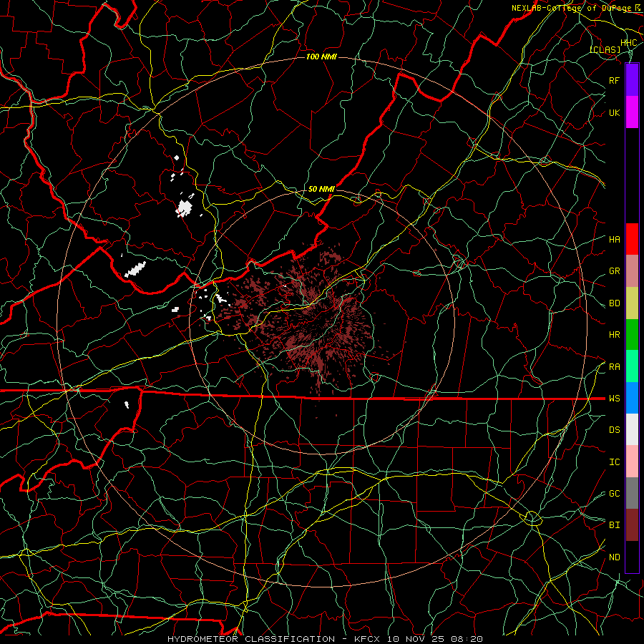Click the 50 NMI range ring label
The width and height of the screenshot is (644, 644).
[321, 189]
